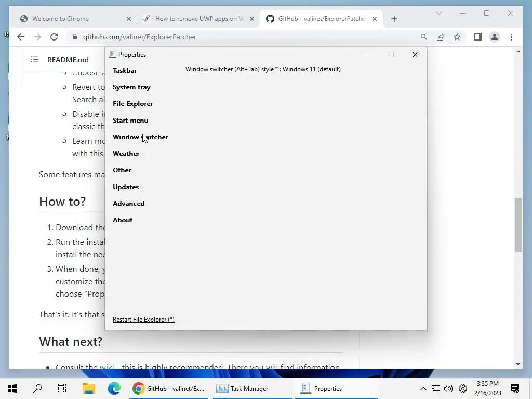Open the wiki link in README
Screen dimensions: 532x399
tap(107, 366)
